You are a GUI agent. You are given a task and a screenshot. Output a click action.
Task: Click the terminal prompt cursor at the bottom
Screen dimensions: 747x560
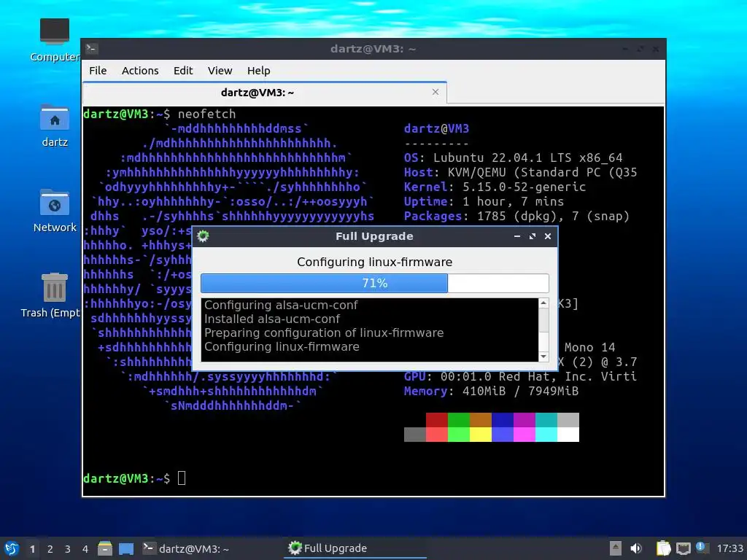(x=182, y=478)
